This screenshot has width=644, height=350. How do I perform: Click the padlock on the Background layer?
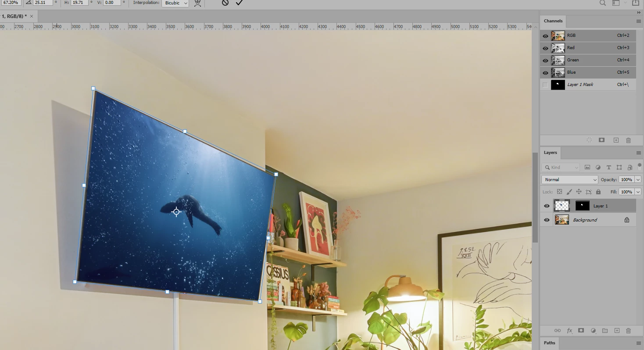[x=627, y=220]
